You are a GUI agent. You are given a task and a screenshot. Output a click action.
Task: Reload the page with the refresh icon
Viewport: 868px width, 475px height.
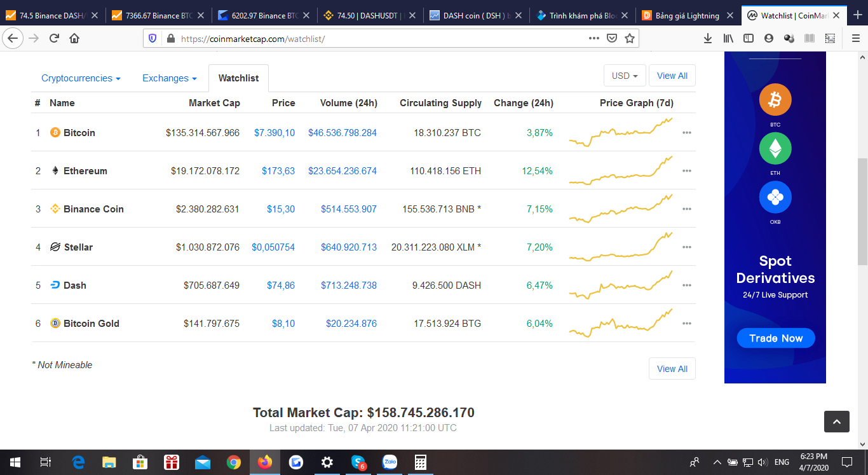coord(54,38)
